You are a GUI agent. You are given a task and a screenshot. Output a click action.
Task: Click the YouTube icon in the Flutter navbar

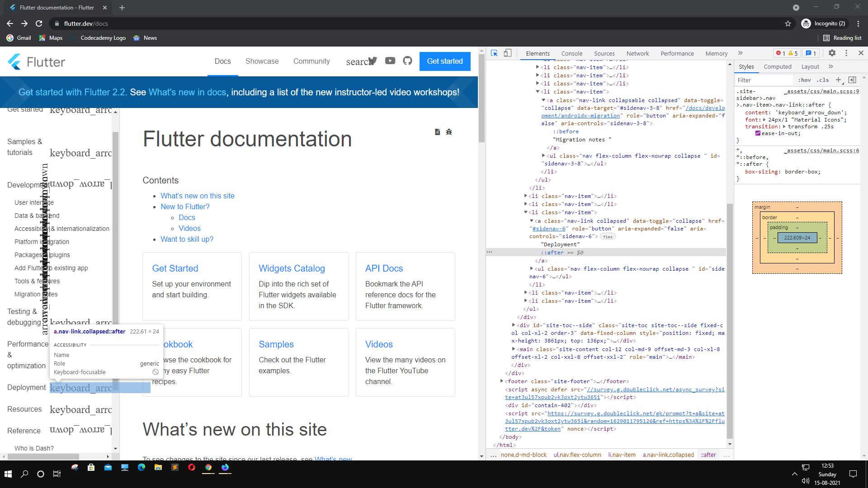(x=390, y=60)
